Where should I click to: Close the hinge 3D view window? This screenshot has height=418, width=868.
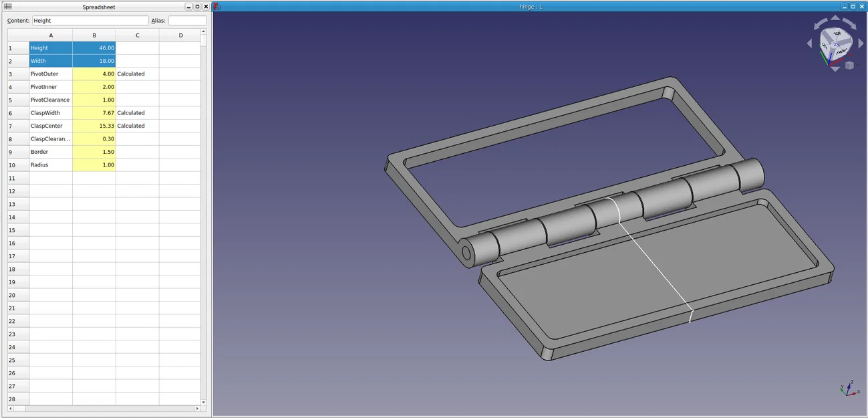coord(862,6)
